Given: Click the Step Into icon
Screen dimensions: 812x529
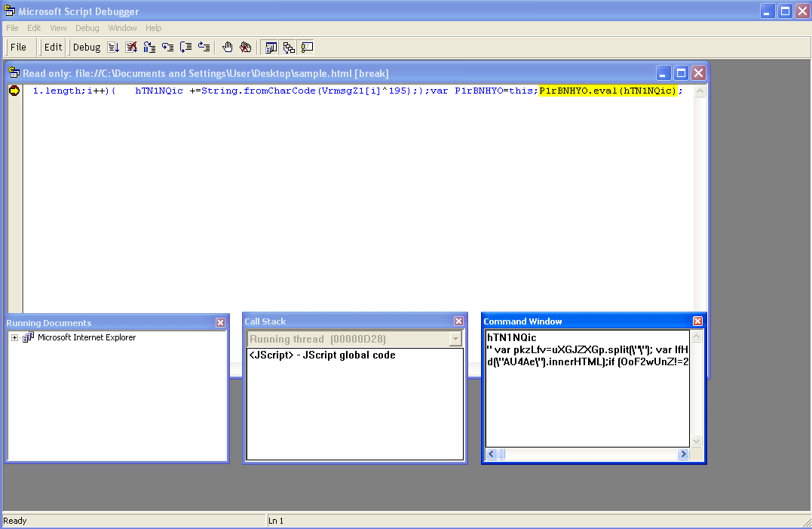Looking at the screenshot, I should tap(167, 47).
